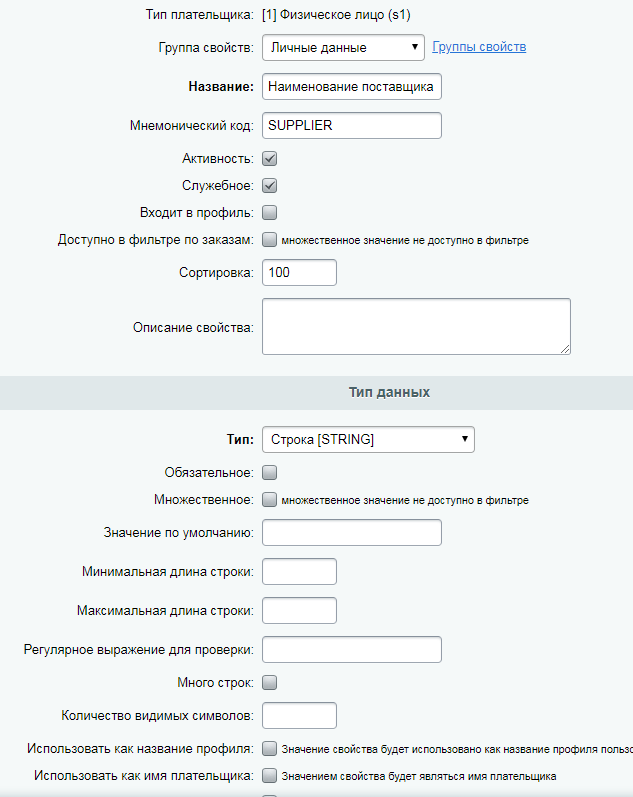
Task: Enable the Входит в профиль checkbox
Action: (x=269, y=212)
